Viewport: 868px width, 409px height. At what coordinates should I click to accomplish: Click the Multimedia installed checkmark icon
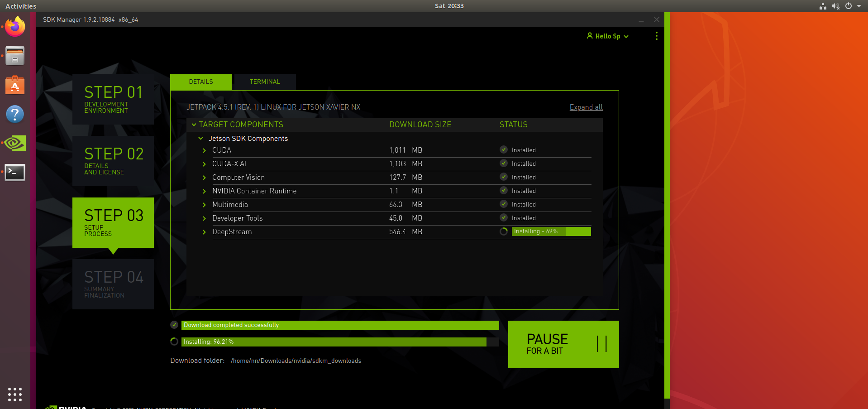point(504,204)
